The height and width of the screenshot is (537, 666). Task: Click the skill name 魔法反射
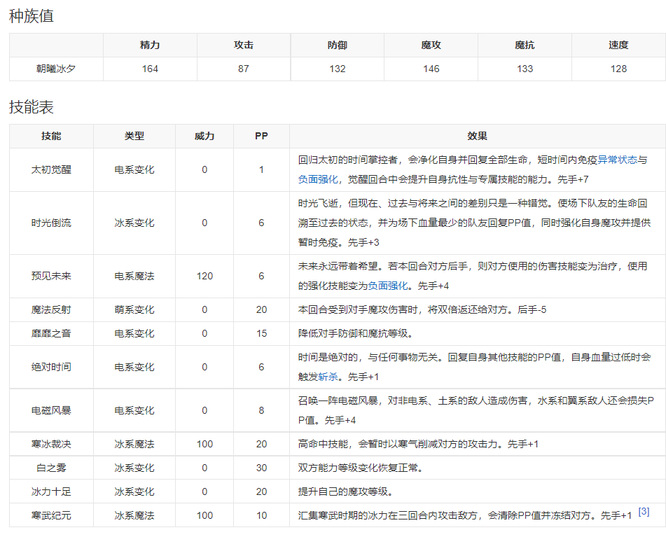tap(51, 310)
